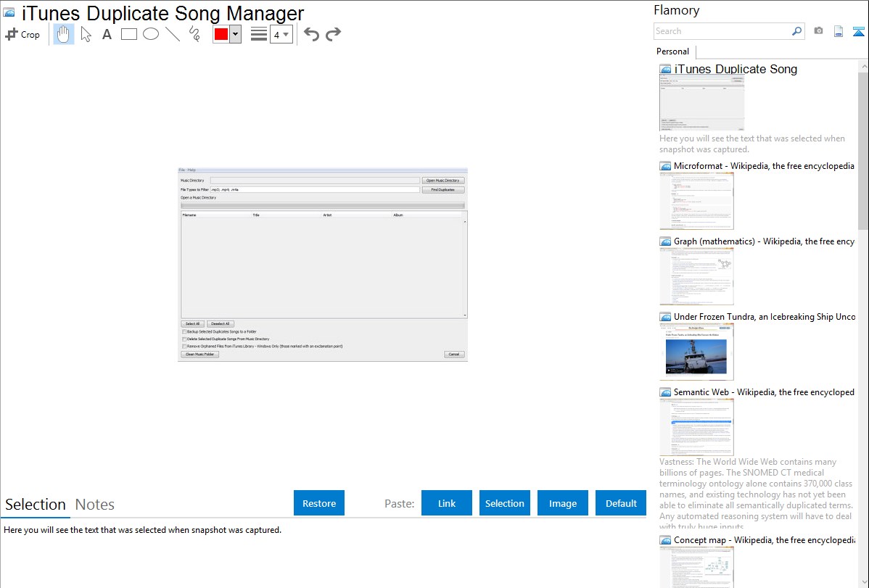Click the snapshot icon beside Microformat entry
The width and height of the screenshot is (869, 588).
(665, 166)
